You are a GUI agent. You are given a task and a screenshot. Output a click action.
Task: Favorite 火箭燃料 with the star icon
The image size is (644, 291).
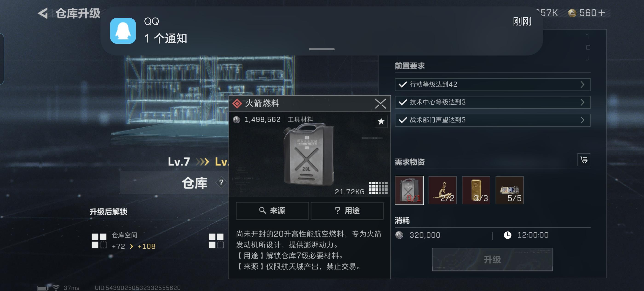coord(381,121)
